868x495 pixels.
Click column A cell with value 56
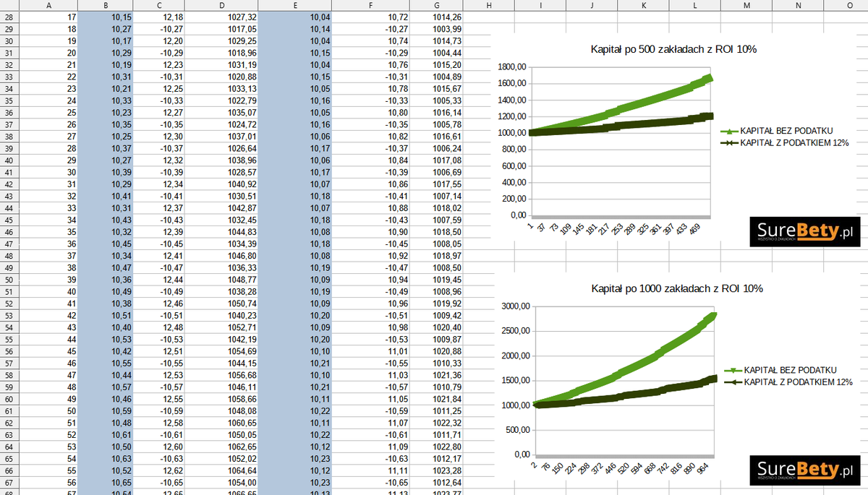[48, 483]
